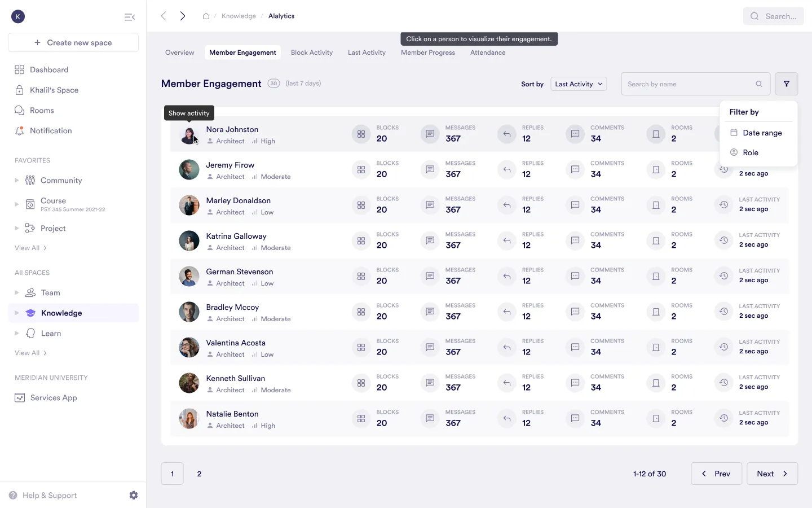Image resolution: width=812 pixels, height=508 pixels.
Task: Click the clock icon in Marley Donaldson's row
Action: click(723, 205)
